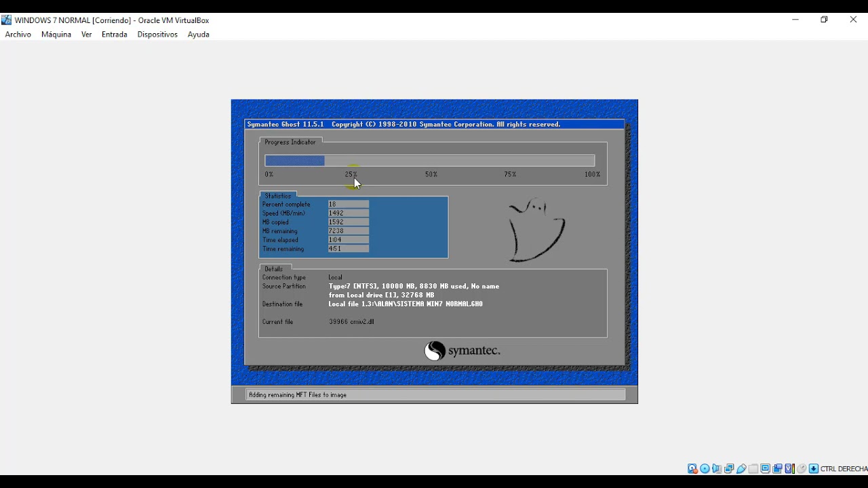Click the Symantec logo
Image resolution: width=868 pixels, height=488 pixels.
(x=462, y=350)
